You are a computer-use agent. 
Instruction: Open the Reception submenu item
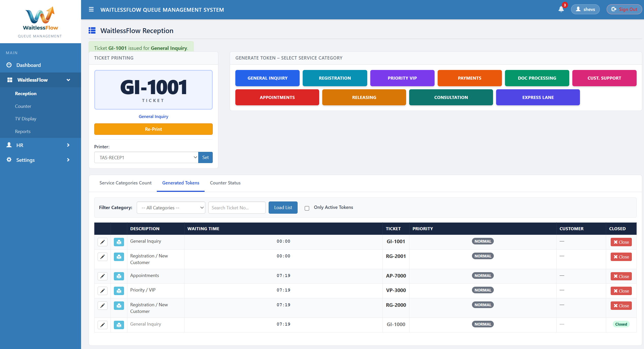click(x=26, y=93)
